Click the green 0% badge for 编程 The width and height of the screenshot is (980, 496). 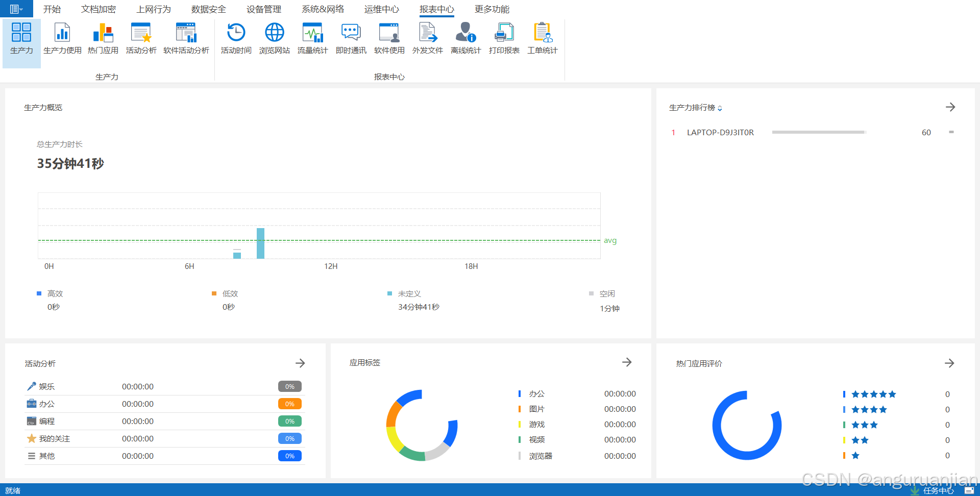coord(290,421)
